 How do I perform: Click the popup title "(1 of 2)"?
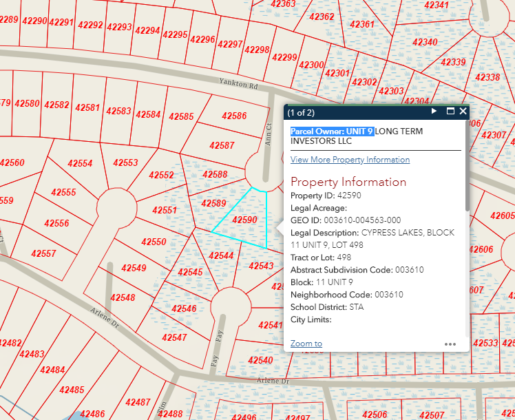[301, 112]
